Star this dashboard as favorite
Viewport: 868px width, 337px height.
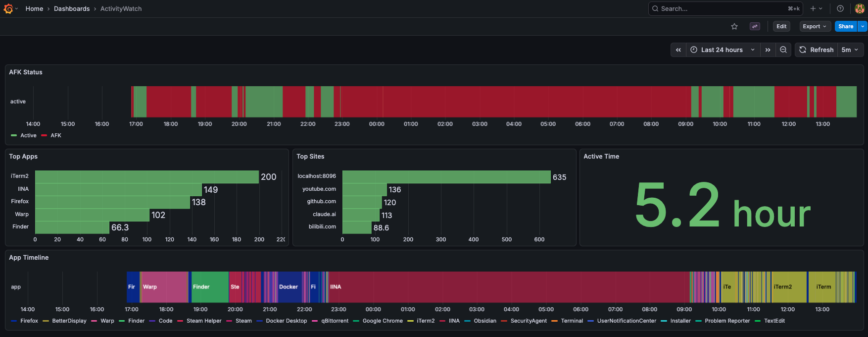pyautogui.click(x=734, y=27)
